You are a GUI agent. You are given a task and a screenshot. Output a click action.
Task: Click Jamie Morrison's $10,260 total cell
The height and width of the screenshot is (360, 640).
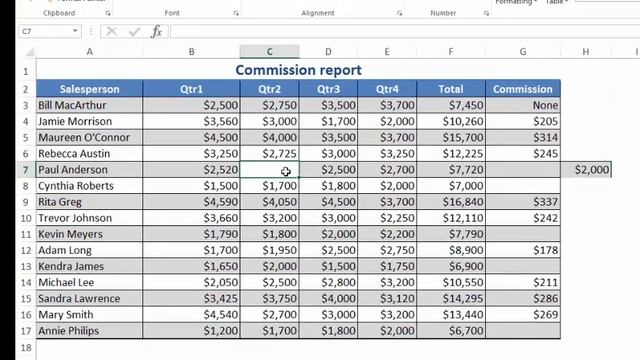(451, 121)
